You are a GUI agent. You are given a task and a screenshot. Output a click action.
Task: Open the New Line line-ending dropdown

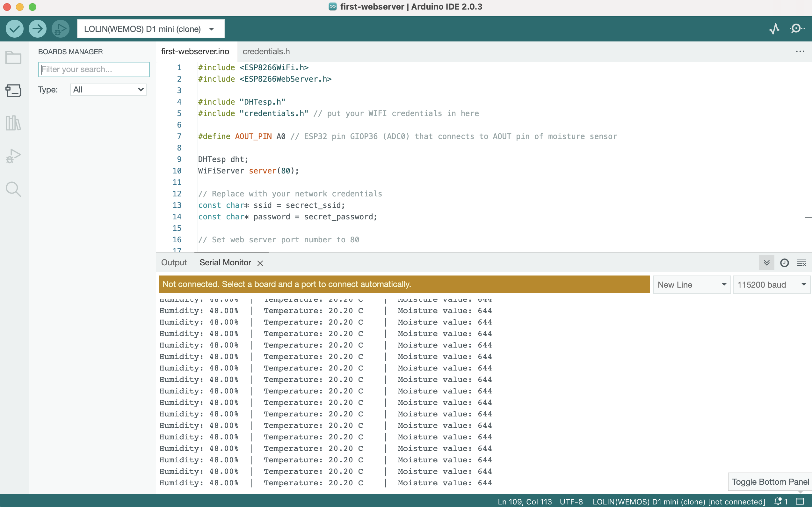pos(692,285)
